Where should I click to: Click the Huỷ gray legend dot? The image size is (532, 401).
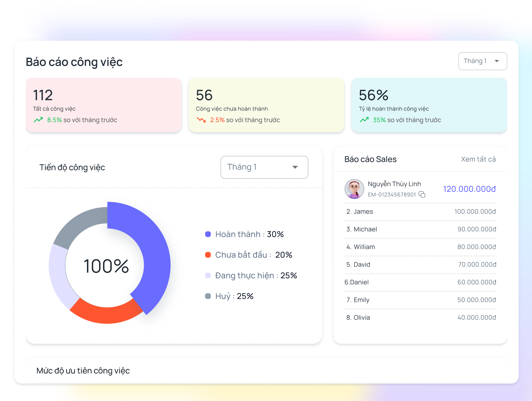tap(208, 296)
